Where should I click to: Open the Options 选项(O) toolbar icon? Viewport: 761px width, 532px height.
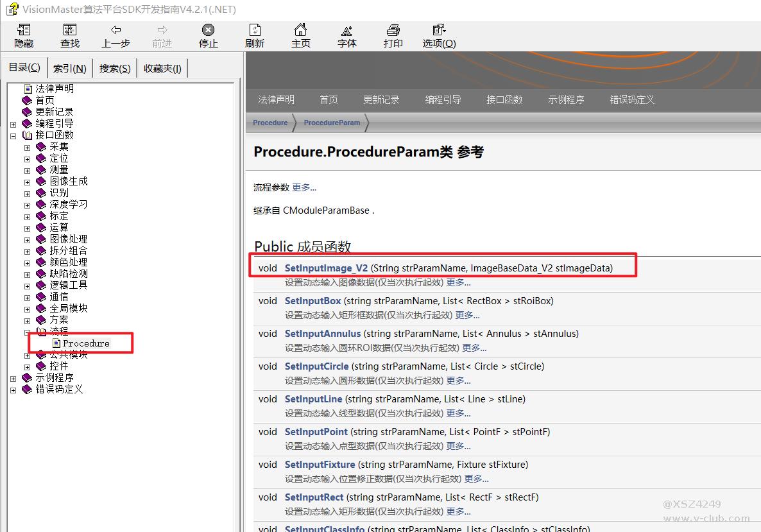tap(439, 30)
